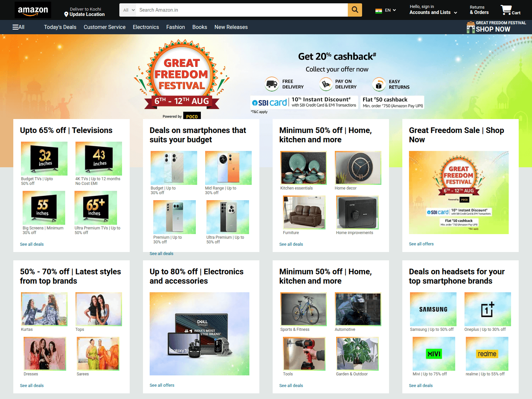Screen dimensions: 532x399
Task: Open Tops fashion thumbnail
Action: pos(99,309)
